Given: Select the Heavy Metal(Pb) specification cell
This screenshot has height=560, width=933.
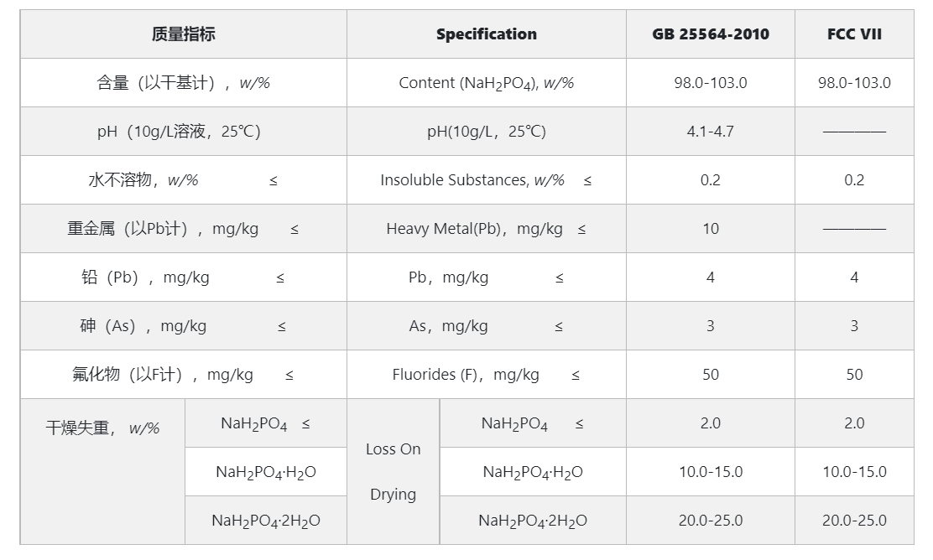Looking at the screenshot, I should [486, 229].
